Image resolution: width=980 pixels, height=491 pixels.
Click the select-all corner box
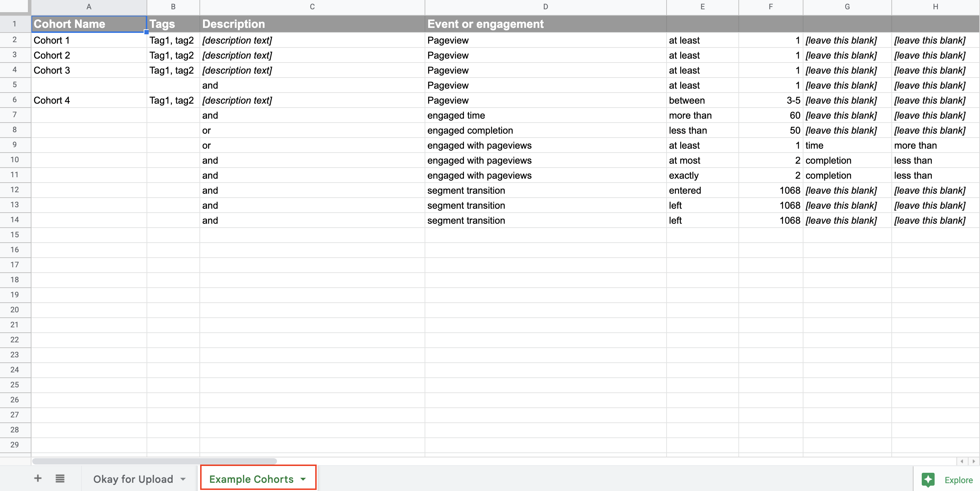[15, 6]
